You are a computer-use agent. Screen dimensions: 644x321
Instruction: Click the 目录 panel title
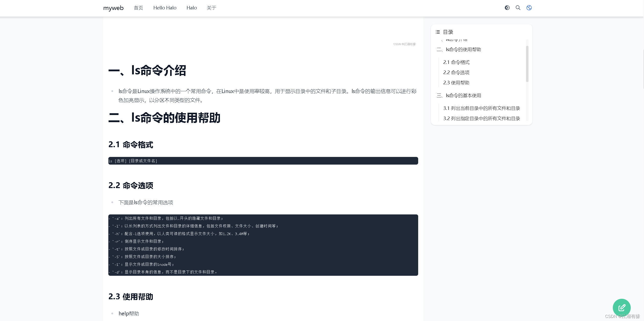448,32
